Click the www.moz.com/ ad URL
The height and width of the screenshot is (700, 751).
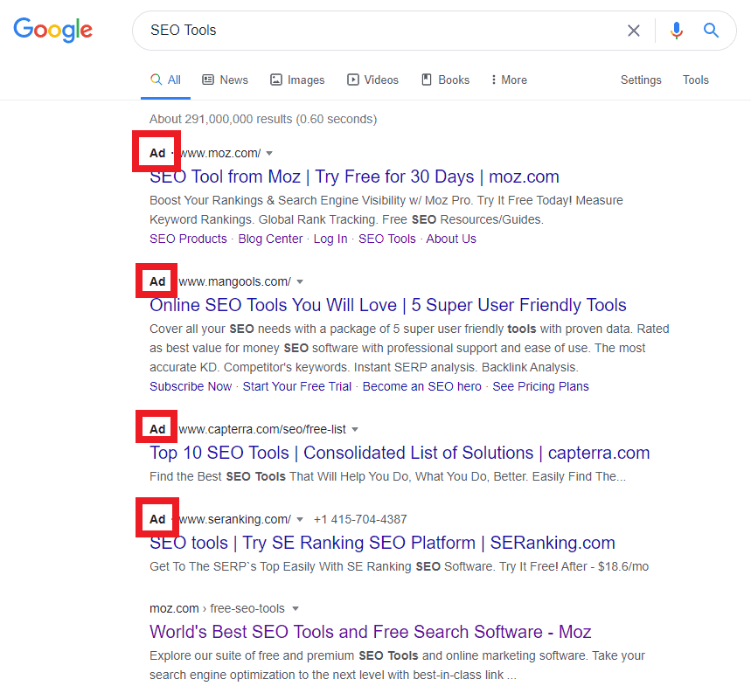(x=219, y=153)
